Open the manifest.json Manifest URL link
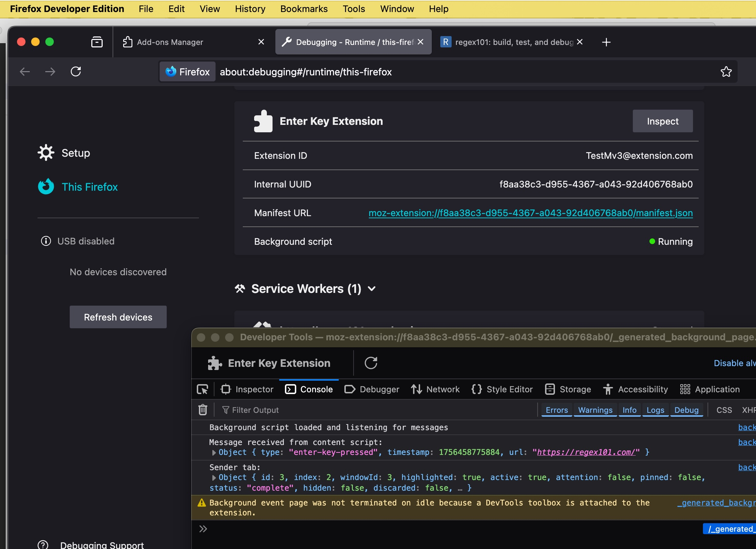Image resolution: width=756 pixels, height=549 pixels. pos(530,213)
